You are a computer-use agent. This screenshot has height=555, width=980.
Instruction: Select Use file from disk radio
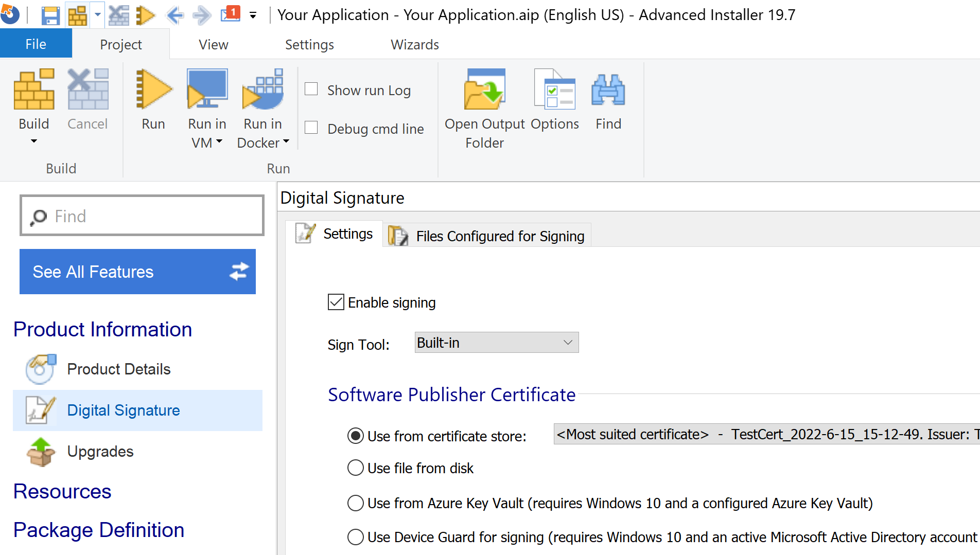tap(355, 468)
